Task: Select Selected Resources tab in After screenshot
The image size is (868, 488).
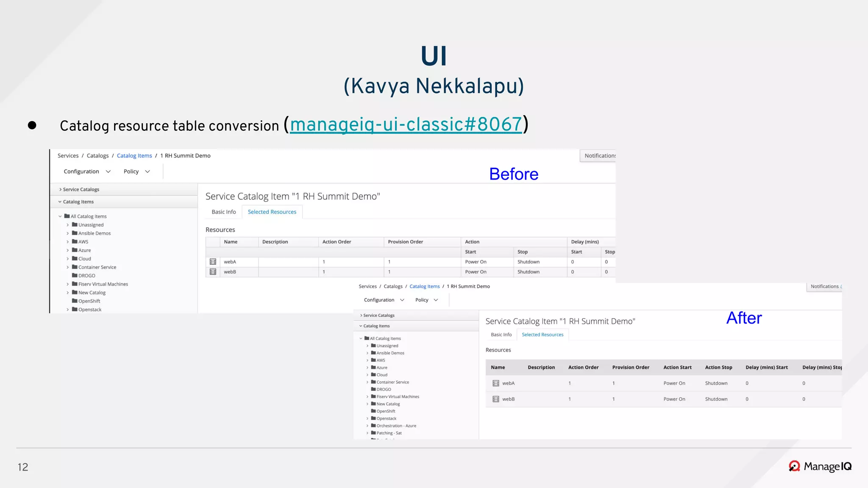Action: pos(542,335)
